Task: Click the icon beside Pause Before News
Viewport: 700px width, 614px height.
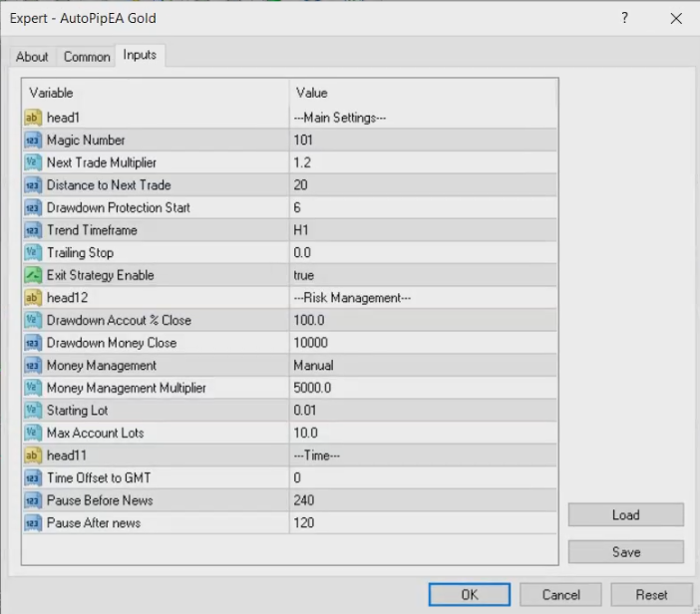Action: tap(33, 500)
